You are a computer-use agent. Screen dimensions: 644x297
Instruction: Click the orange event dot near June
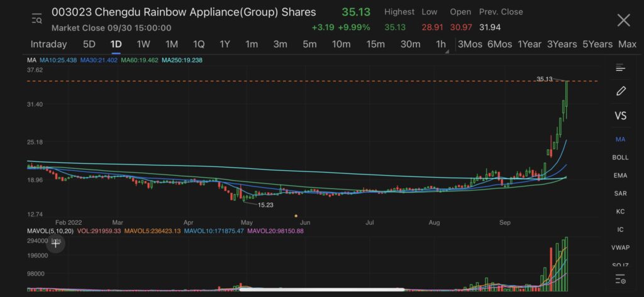[x=296, y=215]
